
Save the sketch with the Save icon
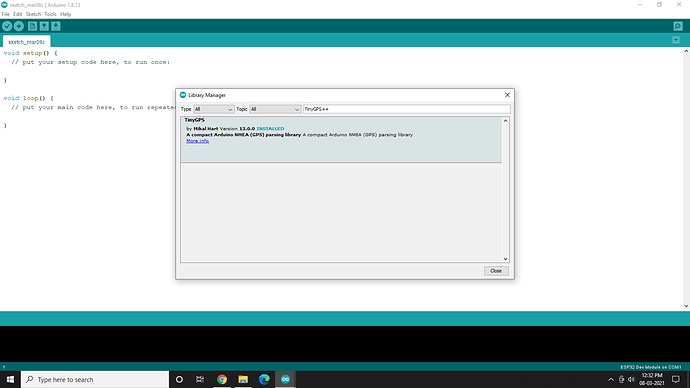point(56,26)
